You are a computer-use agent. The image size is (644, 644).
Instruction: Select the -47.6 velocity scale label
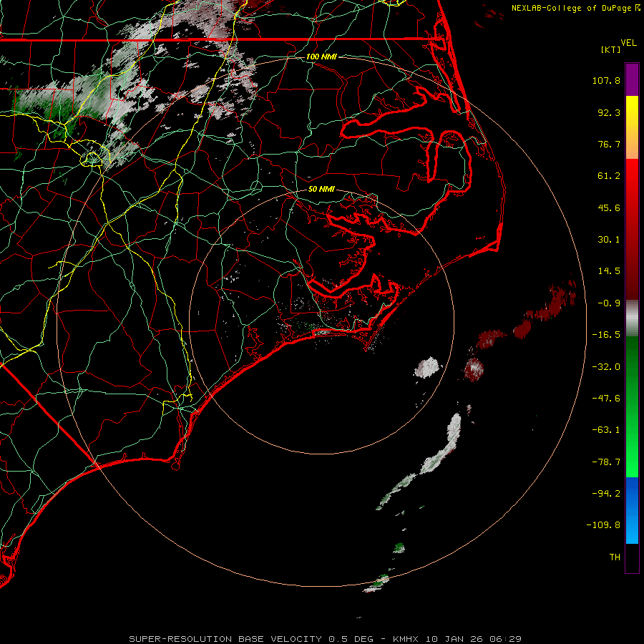(x=606, y=399)
